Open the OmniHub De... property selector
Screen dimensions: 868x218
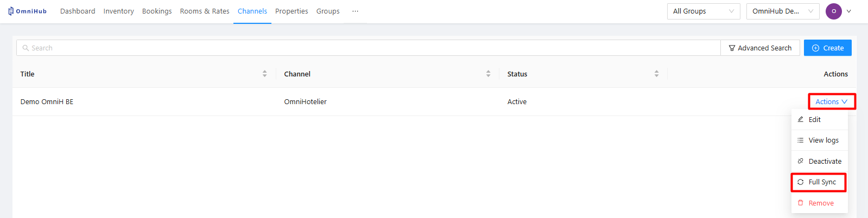click(x=783, y=11)
